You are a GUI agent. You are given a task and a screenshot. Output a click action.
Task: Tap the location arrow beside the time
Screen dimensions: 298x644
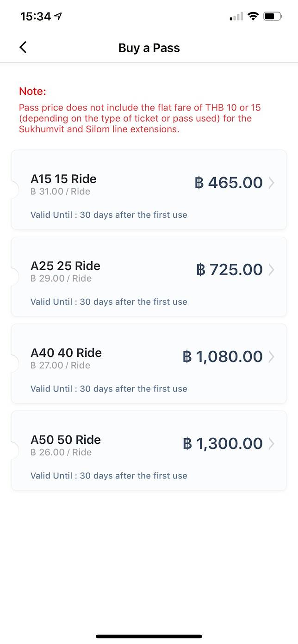coord(58,16)
